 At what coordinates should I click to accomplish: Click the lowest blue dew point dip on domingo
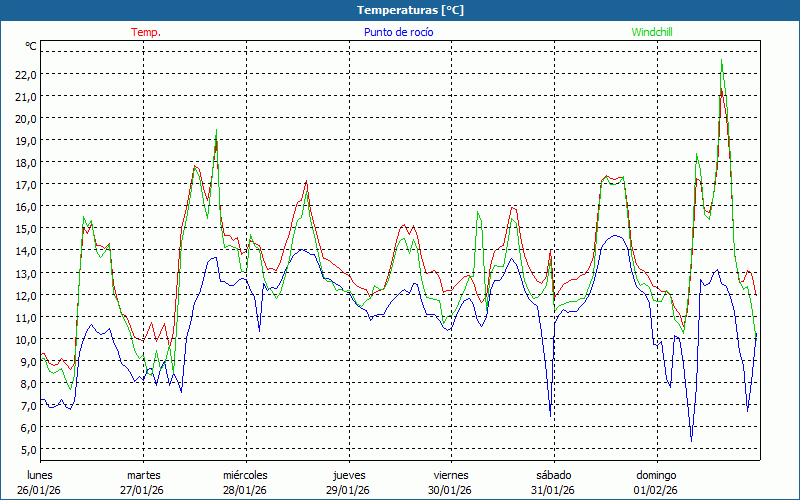(691, 439)
